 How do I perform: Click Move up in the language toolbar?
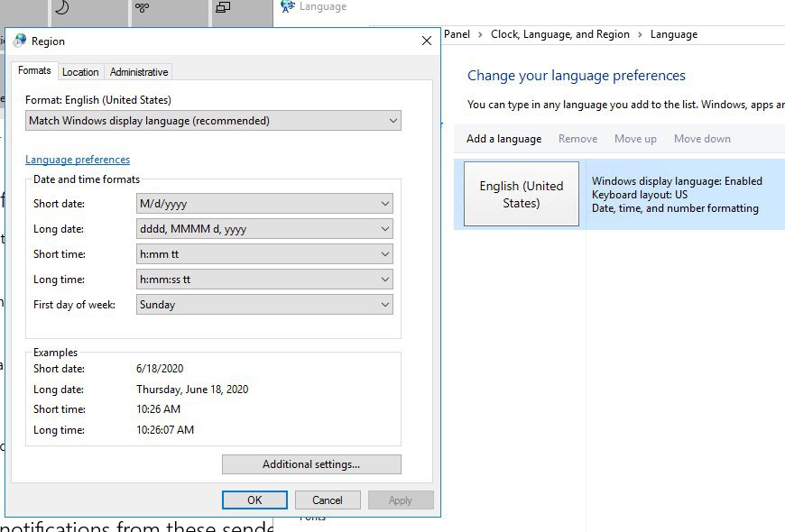tap(636, 139)
